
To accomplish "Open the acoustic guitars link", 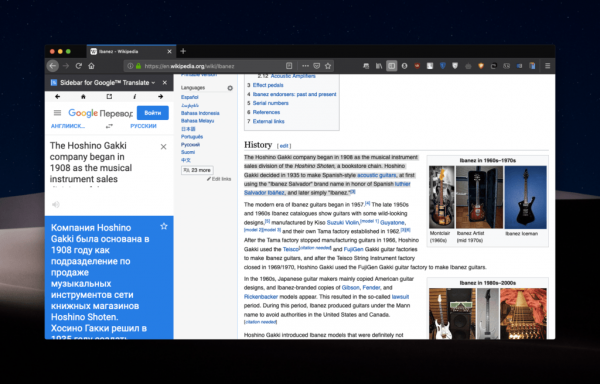I will (377, 175).
